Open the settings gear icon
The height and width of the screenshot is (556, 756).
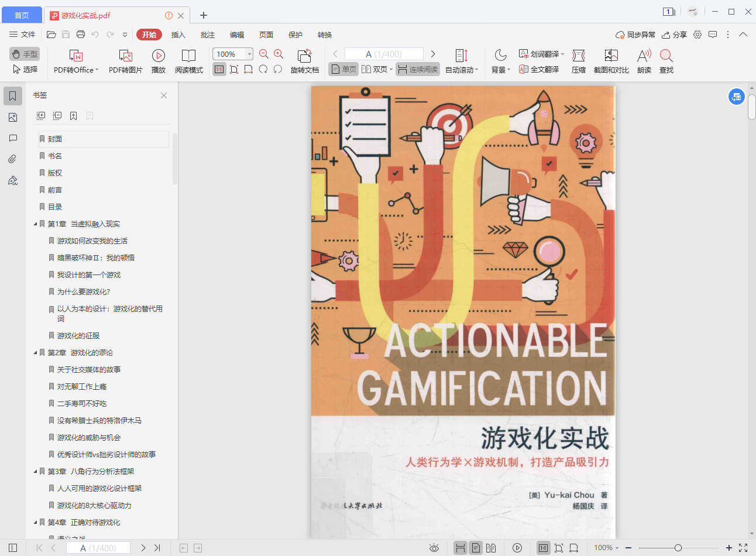tap(697, 35)
